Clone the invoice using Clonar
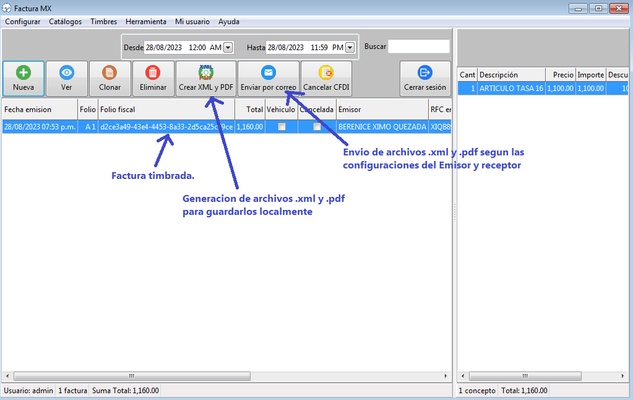The width and height of the screenshot is (633, 400). [110, 79]
